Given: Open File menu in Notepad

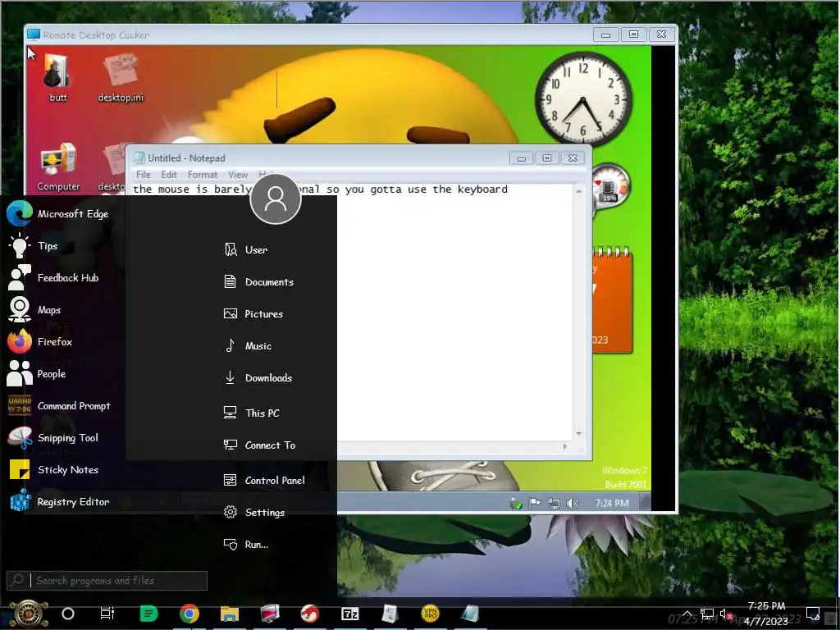Looking at the screenshot, I should (x=143, y=175).
